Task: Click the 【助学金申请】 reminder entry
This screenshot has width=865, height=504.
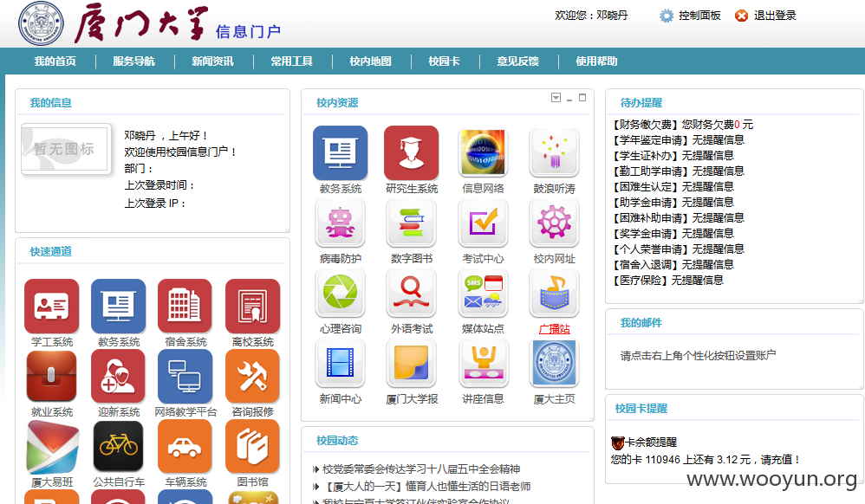Action: tap(673, 203)
